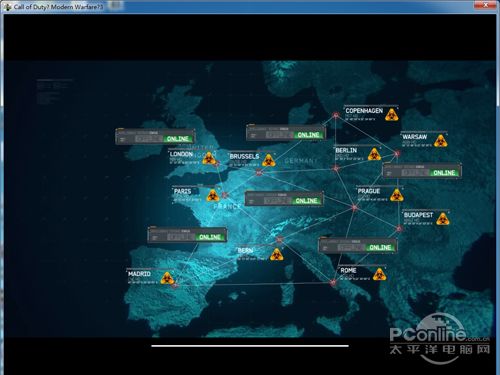Select the Bern biohazard icon
The image size is (500, 375).
(277, 255)
